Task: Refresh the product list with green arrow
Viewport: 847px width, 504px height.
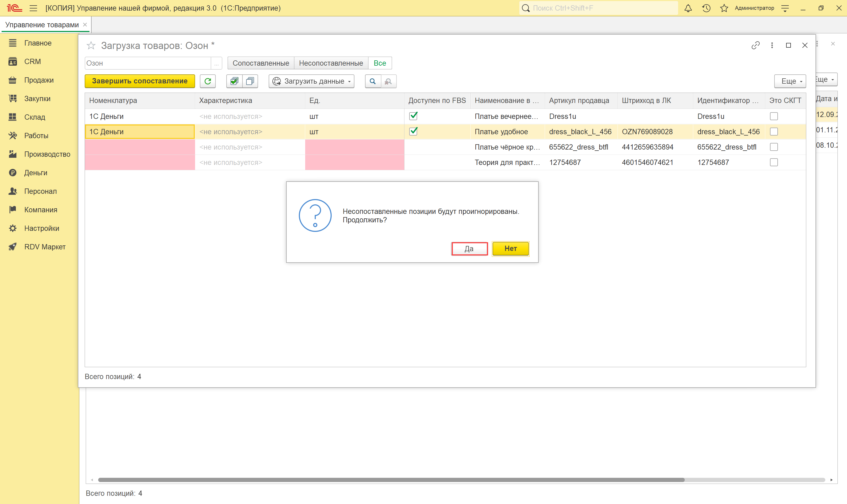Action: pos(208,81)
